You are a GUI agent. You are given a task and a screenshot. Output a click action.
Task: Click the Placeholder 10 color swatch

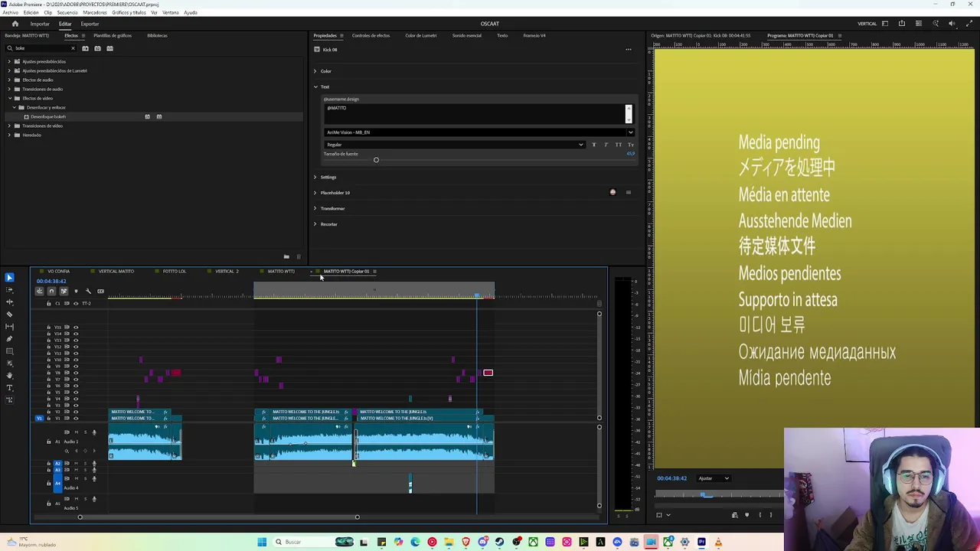point(612,193)
